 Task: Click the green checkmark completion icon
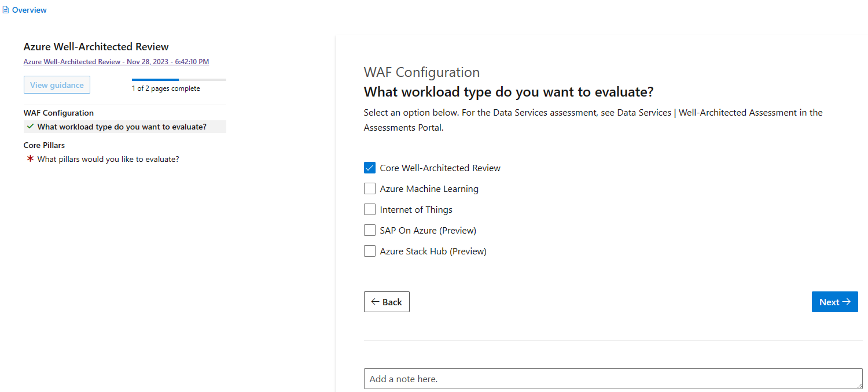[x=30, y=127]
